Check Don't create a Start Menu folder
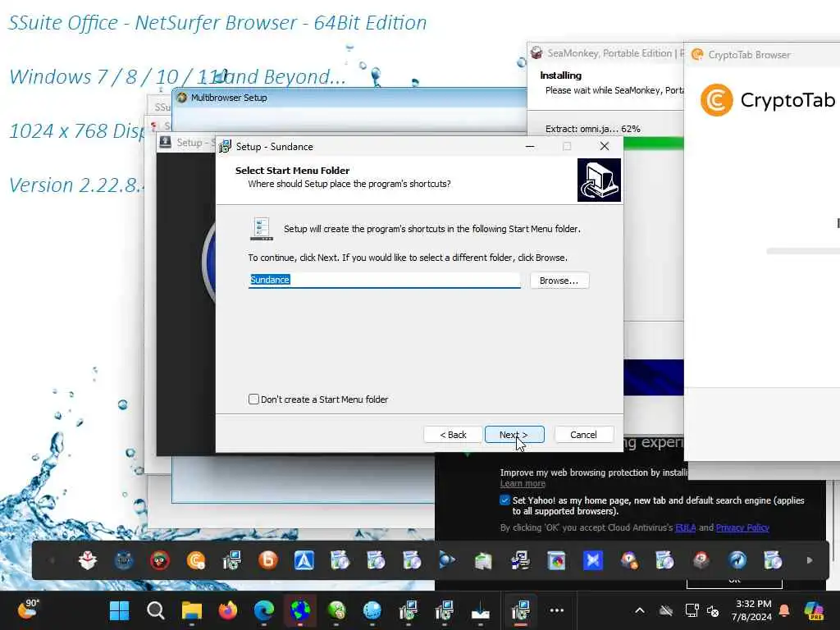Viewport: 840px width, 630px height. click(x=254, y=399)
